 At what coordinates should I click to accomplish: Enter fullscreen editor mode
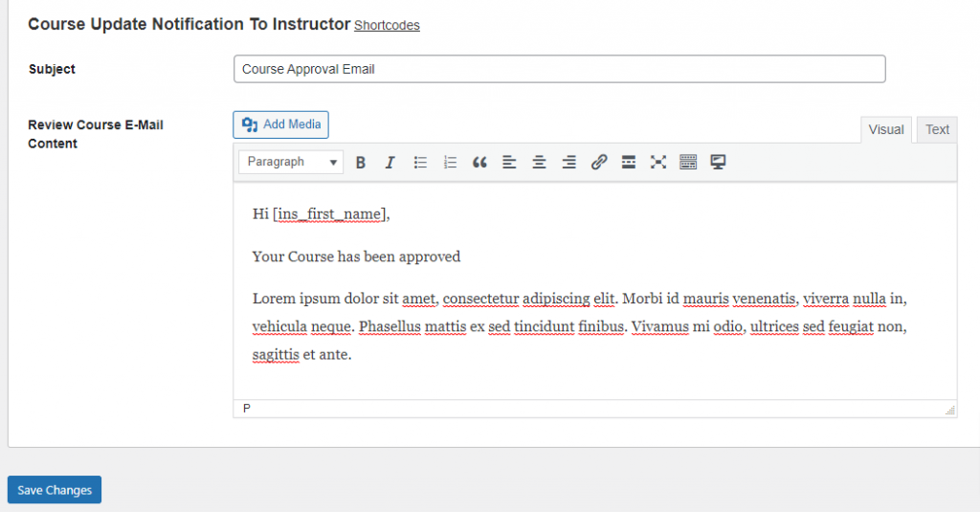click(x=658, y=163)
